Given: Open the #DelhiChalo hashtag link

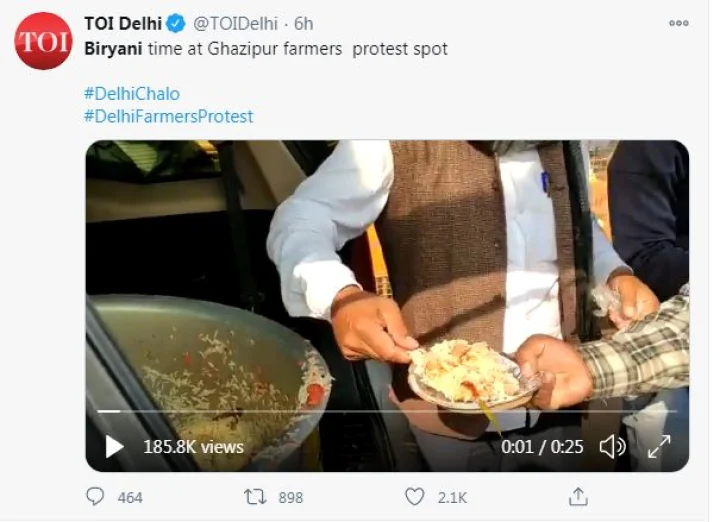Looking at the screenshot, I should pyautogui.click(x=131, y=93).
